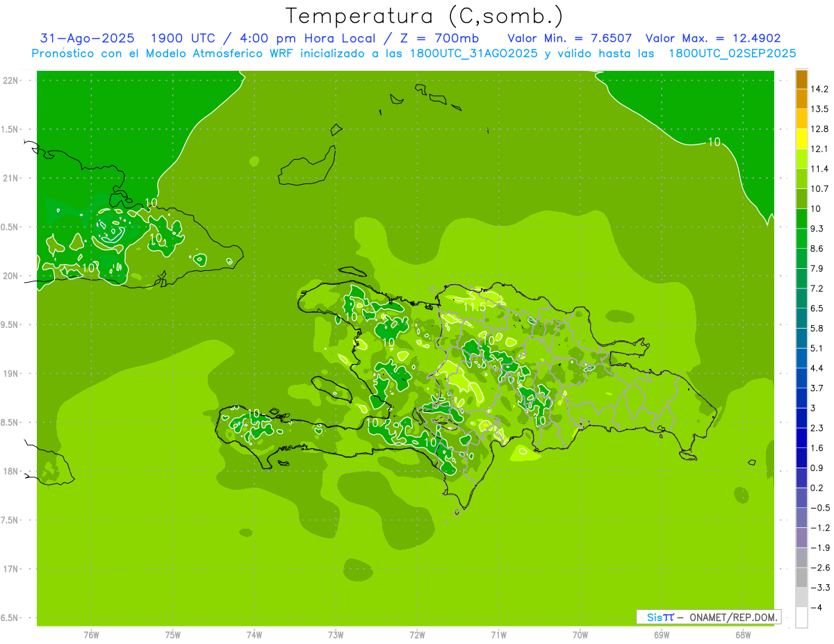Click the '20N' latitude axis label
The height and width of the screenshot is (644, 834).
[10, 276]
